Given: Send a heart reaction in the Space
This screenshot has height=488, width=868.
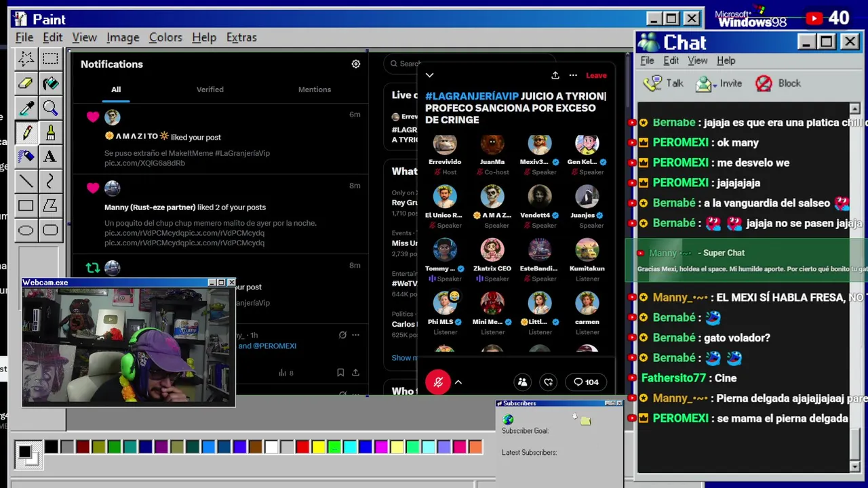Looking at the screenshot, I should [x=548, y=382].
